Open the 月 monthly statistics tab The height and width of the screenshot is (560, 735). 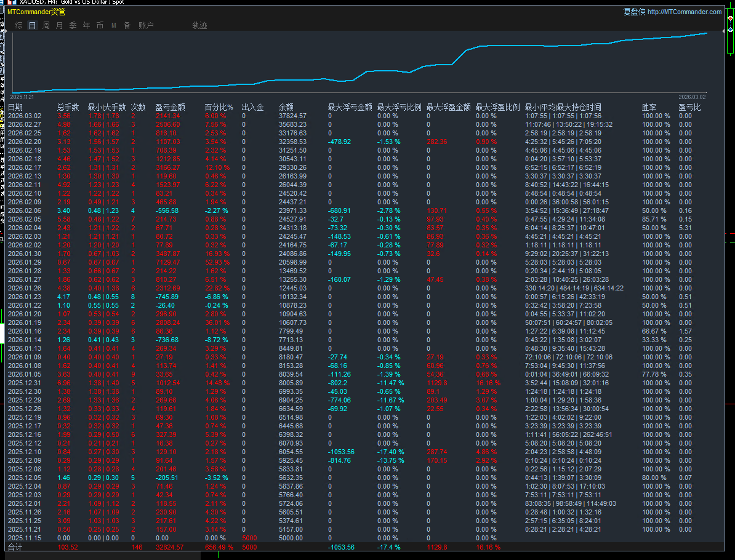click(x=60, y=25)
